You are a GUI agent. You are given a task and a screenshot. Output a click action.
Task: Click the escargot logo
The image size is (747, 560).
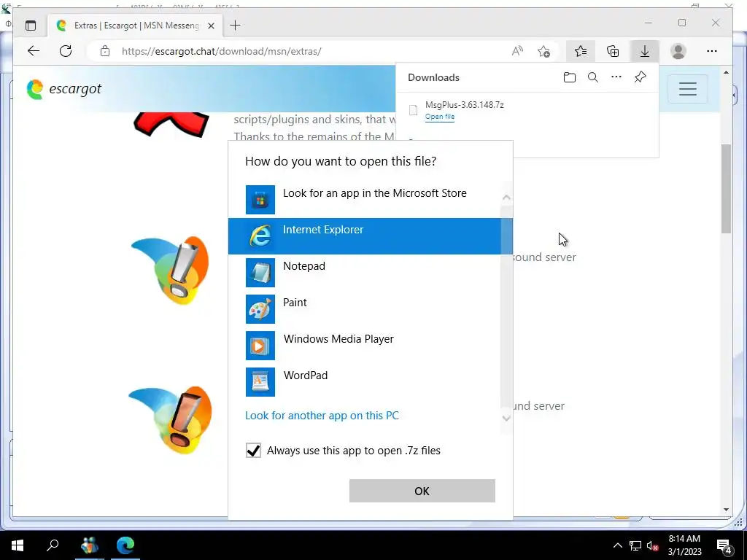coord(64,88)
